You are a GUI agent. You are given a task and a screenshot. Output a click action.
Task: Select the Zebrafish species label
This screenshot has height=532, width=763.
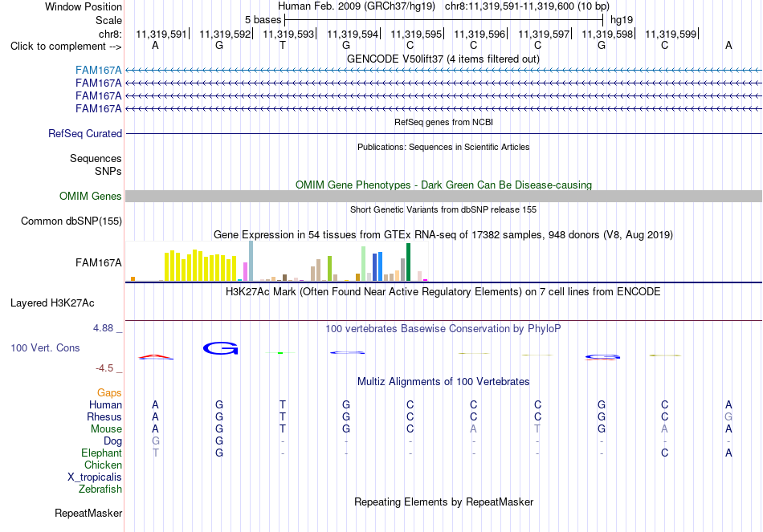(x=100, y=489)
